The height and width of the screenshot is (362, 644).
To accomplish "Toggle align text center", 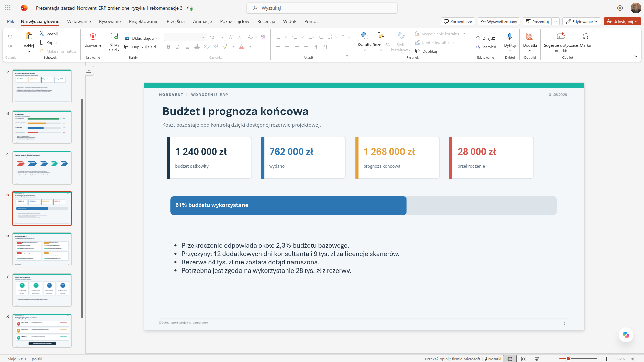I will (x=287, y=47).
